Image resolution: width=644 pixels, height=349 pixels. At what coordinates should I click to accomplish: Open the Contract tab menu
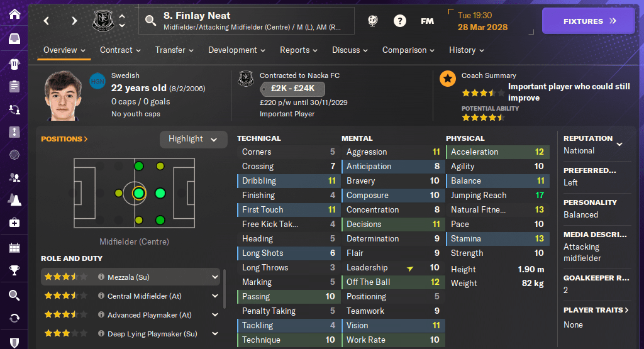pyautogui.click(x=120, y=50)
